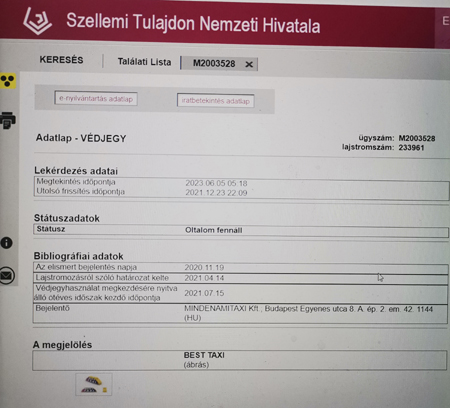Click the Adatlap - VÉDJEGY heading

pyautogui.click(x=81, y=138)
